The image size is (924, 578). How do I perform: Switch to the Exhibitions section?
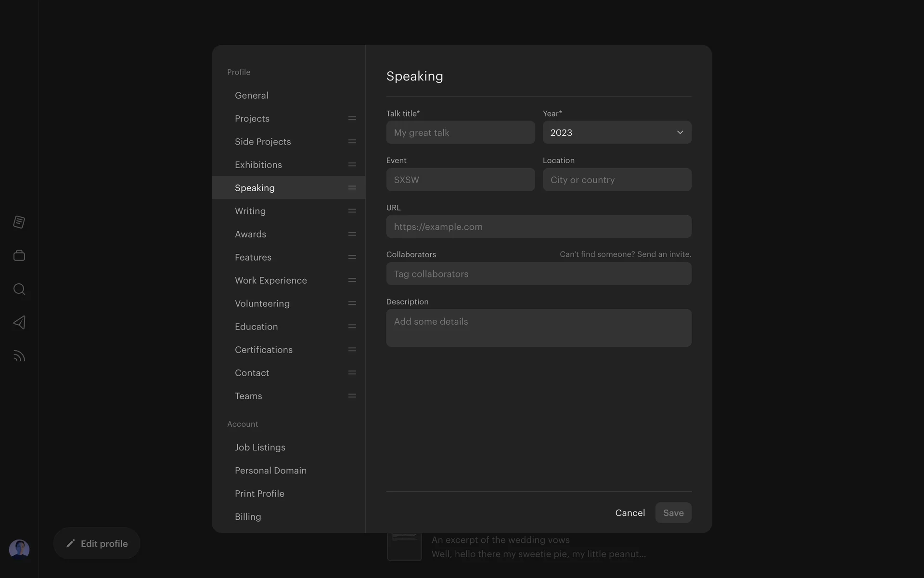click(258, 165)
